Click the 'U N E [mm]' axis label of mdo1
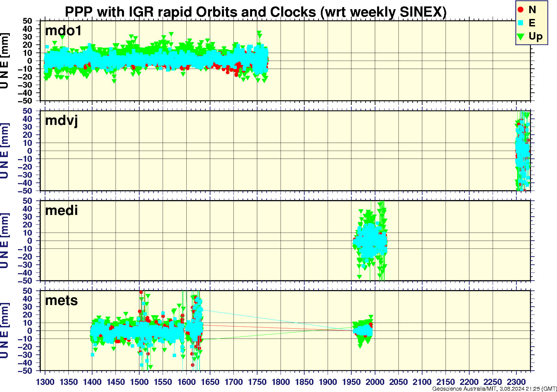This screenshot has height=392, width=557. tap(4, 61)
